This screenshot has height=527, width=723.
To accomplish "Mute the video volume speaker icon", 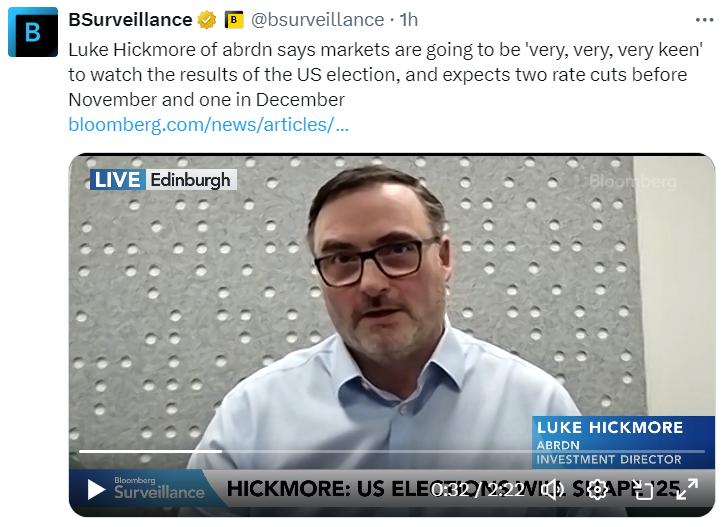I will tap(552, 490).
